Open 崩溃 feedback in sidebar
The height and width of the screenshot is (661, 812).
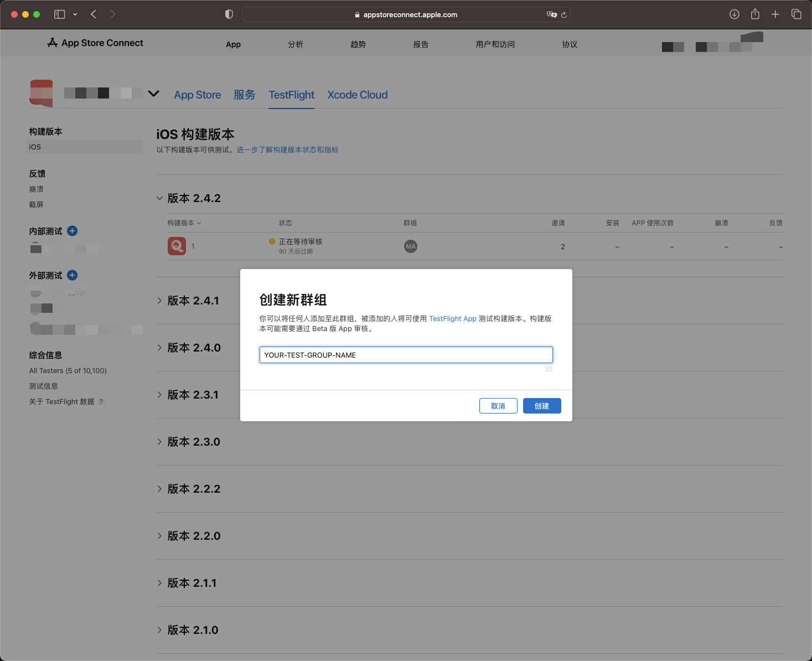click(x=36, y=189)
